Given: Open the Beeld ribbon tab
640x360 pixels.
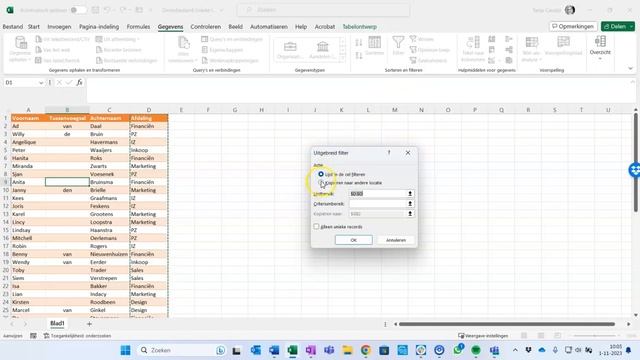Looking at the screenshot, I should click(236, 27).
